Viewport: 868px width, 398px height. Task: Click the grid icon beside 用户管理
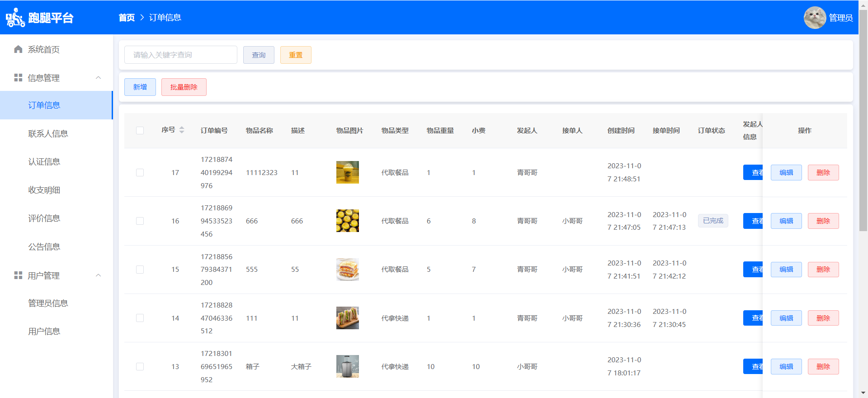click(x=18, y=275)
